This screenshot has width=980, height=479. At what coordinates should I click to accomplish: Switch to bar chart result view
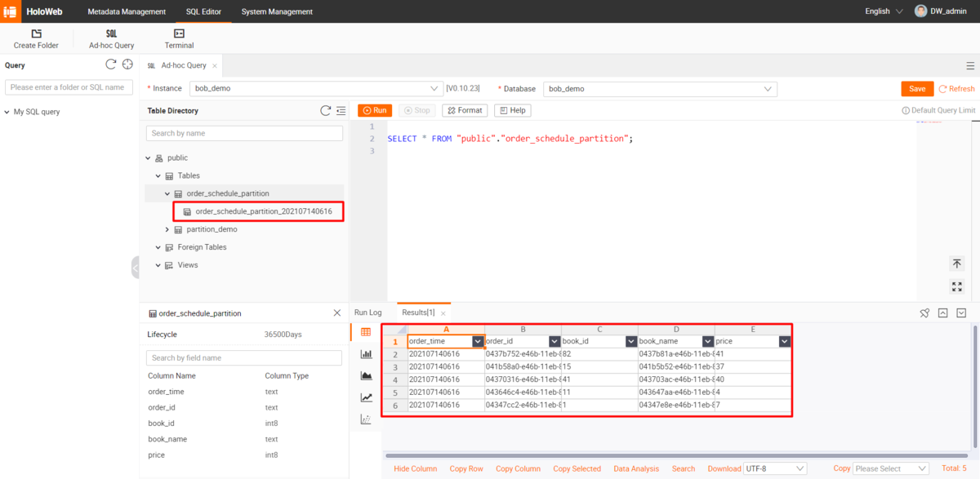(366, 354)
